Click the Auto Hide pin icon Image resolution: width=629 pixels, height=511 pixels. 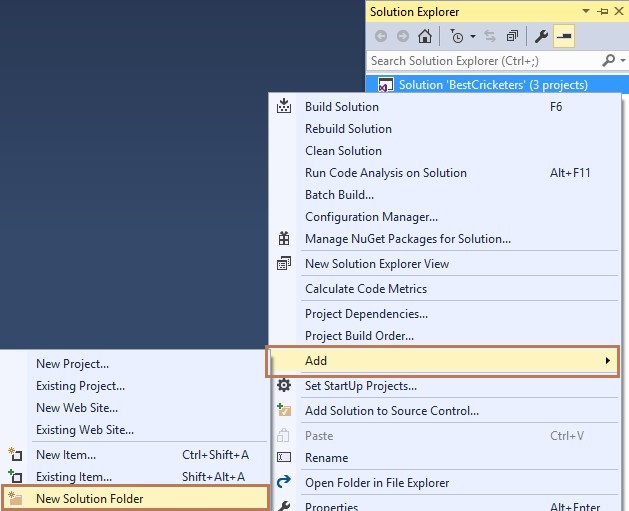pyautogui.click(x=603, y=11)
